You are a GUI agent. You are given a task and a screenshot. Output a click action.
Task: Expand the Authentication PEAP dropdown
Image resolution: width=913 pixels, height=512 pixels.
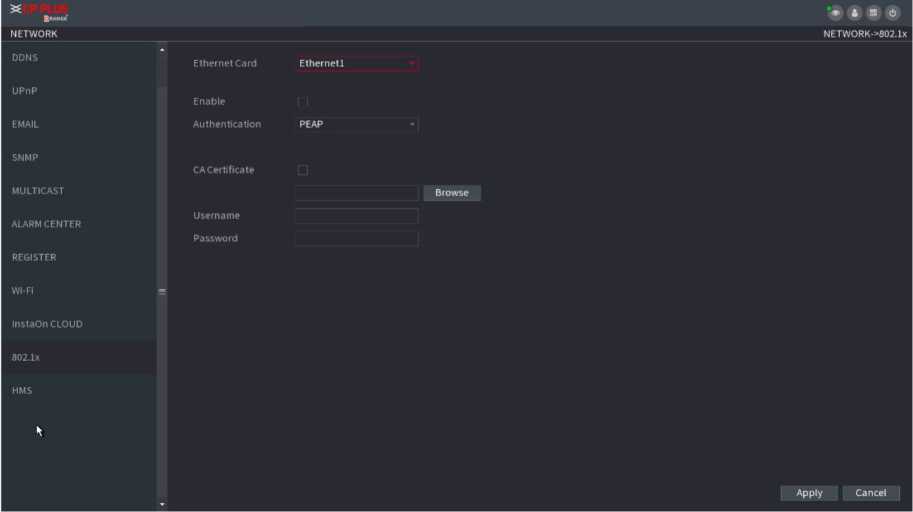(357, 125)
